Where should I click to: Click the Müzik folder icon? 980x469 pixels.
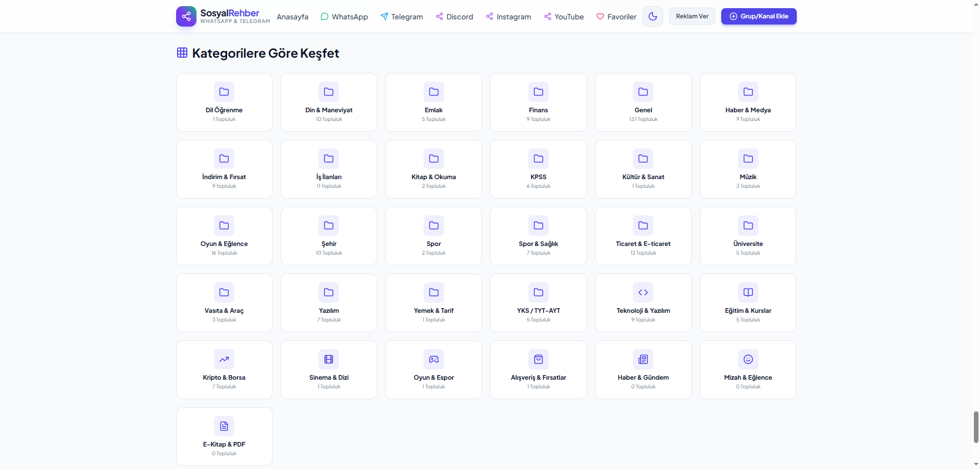(748, 159)
